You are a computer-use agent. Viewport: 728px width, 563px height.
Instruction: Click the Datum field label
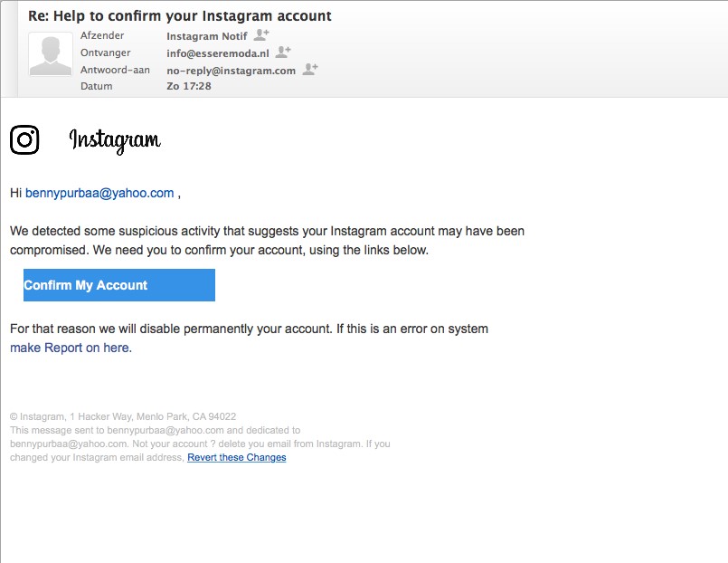96,86
